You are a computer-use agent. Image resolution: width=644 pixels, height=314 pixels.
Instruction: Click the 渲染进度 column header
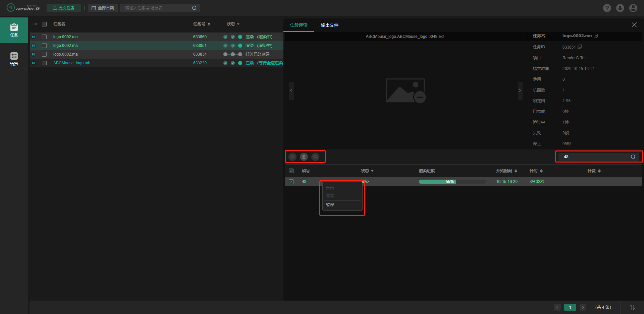click(427, 171)
